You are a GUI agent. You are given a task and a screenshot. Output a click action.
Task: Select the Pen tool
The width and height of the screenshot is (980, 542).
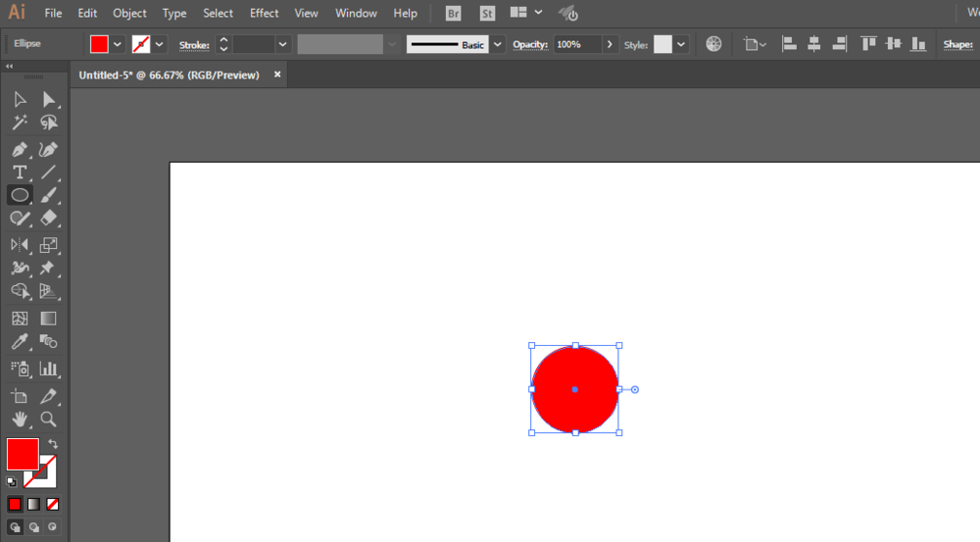coord(20,149)
